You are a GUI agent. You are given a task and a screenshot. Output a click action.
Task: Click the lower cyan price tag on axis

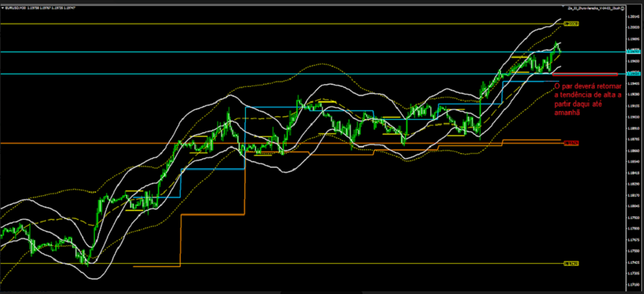tap(633, 74)
